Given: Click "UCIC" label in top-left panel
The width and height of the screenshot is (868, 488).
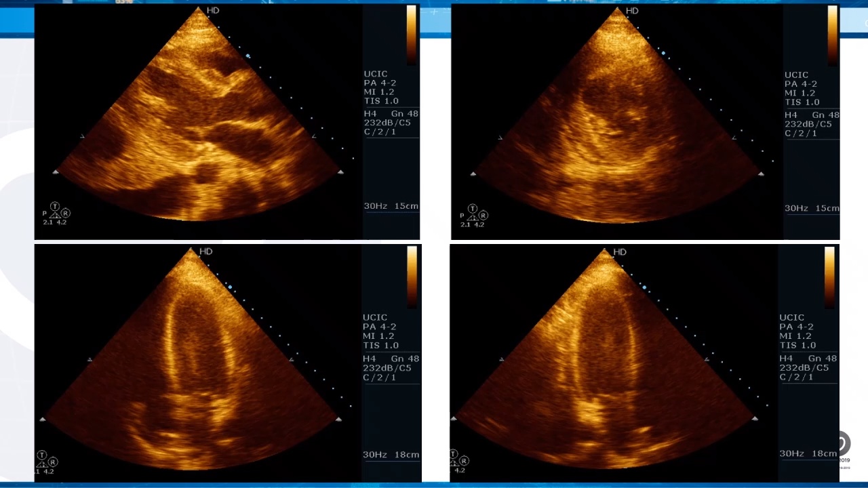Looking at the screenshot, I should click(376, 74).
